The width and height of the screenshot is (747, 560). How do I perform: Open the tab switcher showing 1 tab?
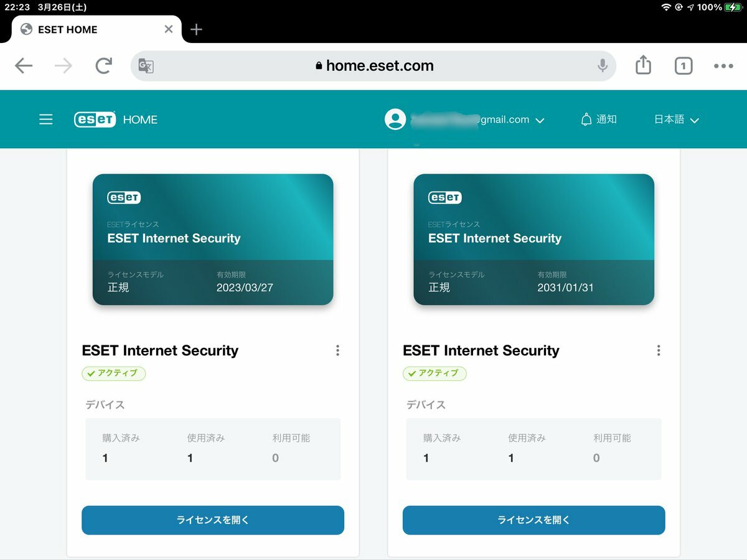[684, 66]
